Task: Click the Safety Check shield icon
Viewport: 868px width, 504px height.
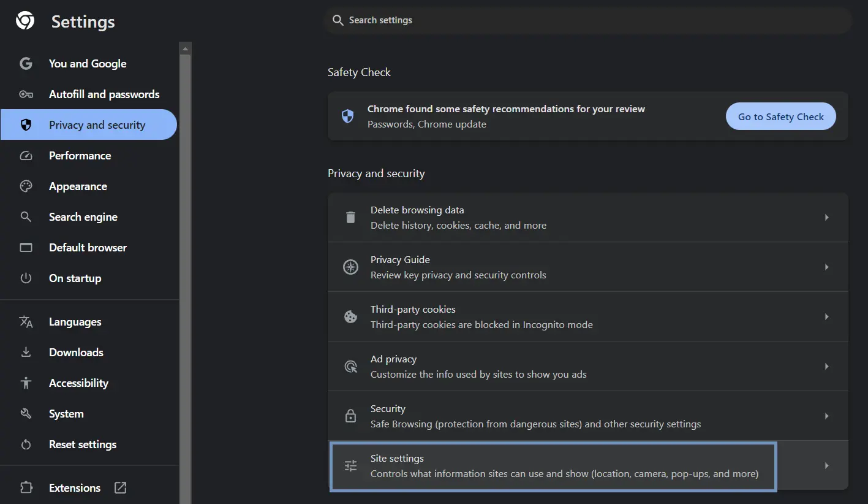Action: click(x=347, y=116)
